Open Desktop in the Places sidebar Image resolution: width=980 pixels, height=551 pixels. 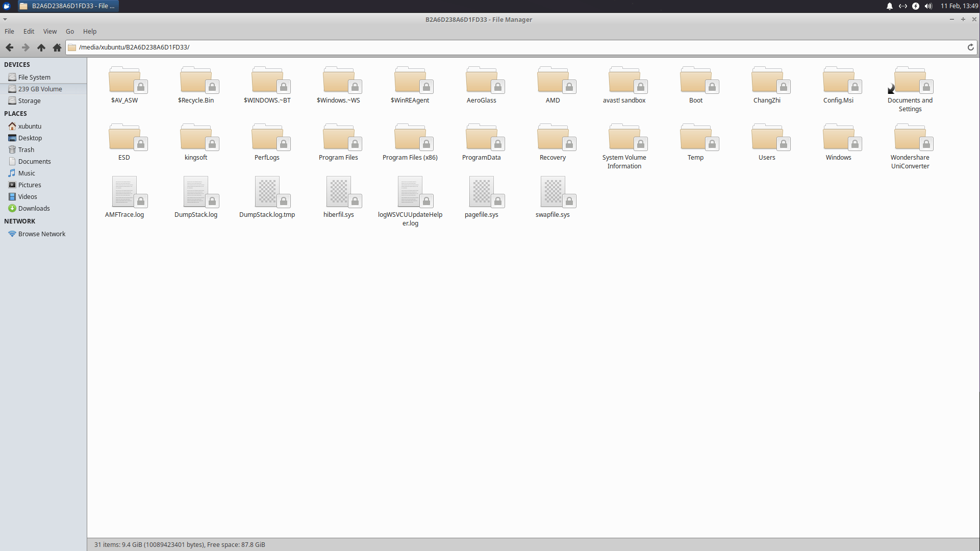(x=43, y=138)
